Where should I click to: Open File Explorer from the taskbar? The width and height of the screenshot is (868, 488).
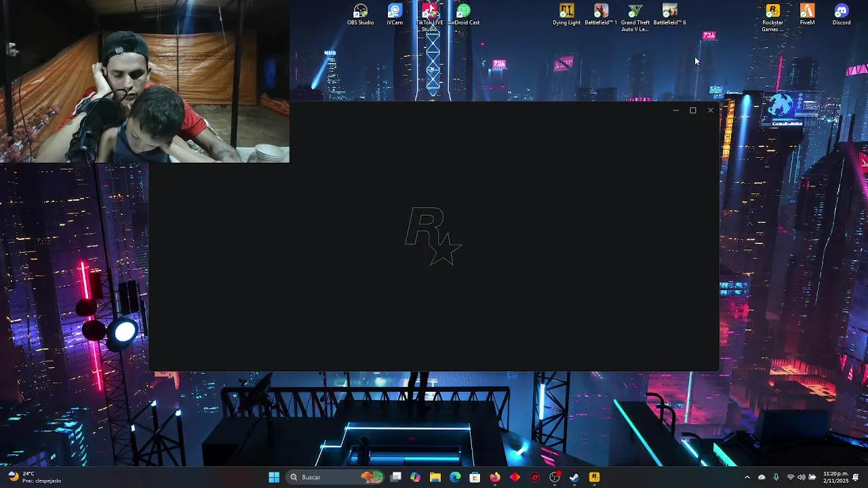[x=435, y=477]
